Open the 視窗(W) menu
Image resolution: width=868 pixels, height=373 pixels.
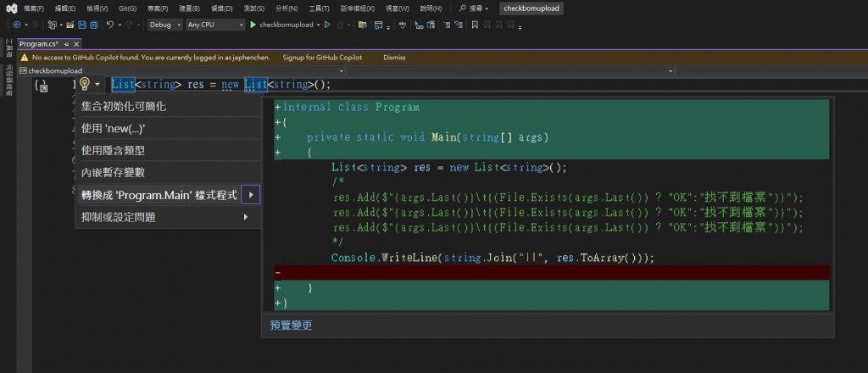[397, 8]
